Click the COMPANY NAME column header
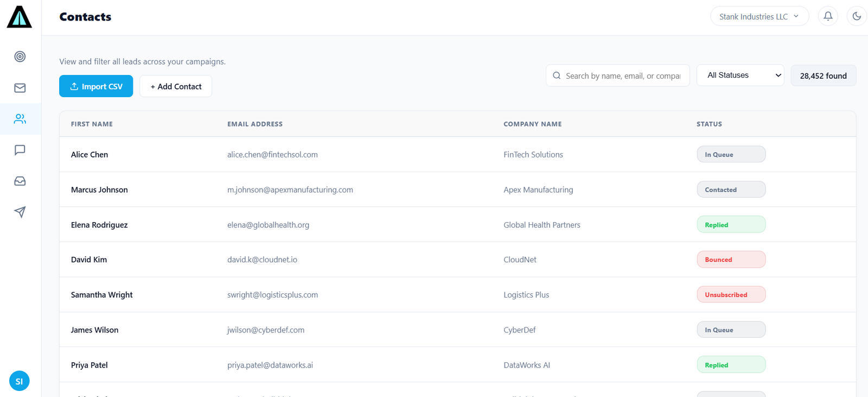Screen dimensions: 868x397 pyautogui.click(x=533, y=124)
